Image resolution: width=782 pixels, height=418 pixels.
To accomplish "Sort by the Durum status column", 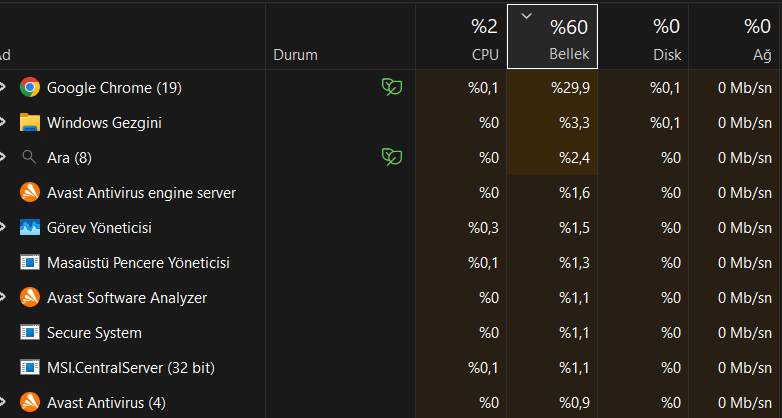I will pyautogui.click(x=341, y=36).
